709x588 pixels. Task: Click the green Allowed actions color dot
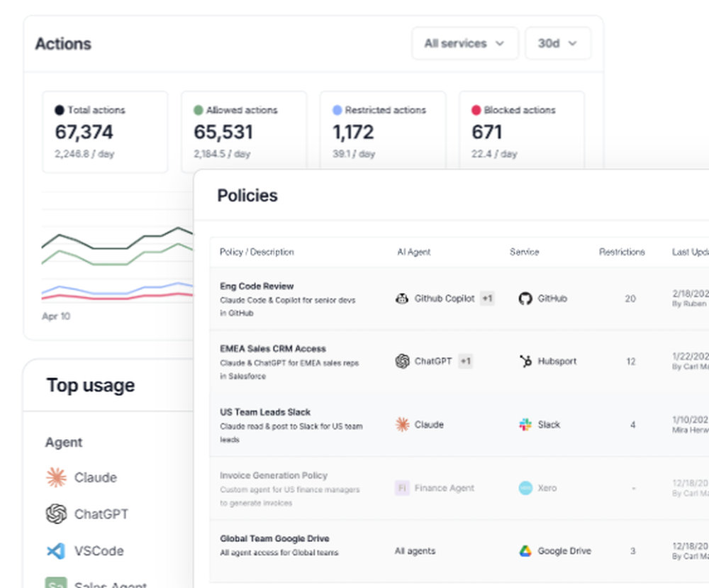click(x=199, y=111)
